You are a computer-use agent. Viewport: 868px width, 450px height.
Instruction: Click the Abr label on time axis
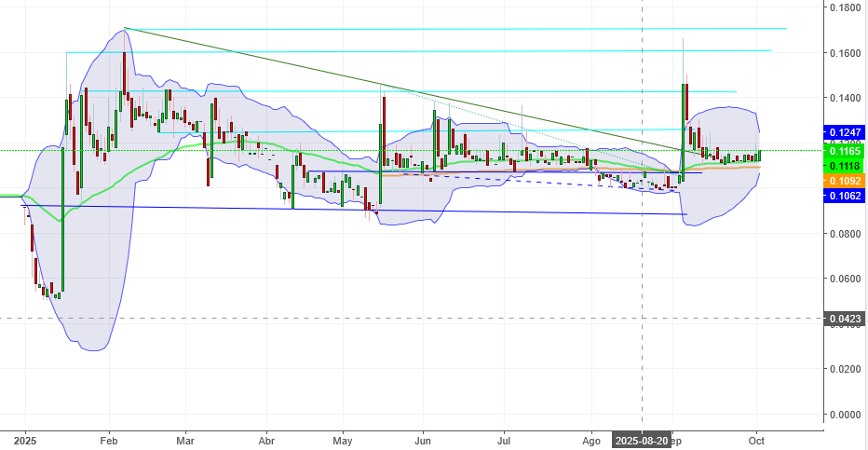click(266, 441)
